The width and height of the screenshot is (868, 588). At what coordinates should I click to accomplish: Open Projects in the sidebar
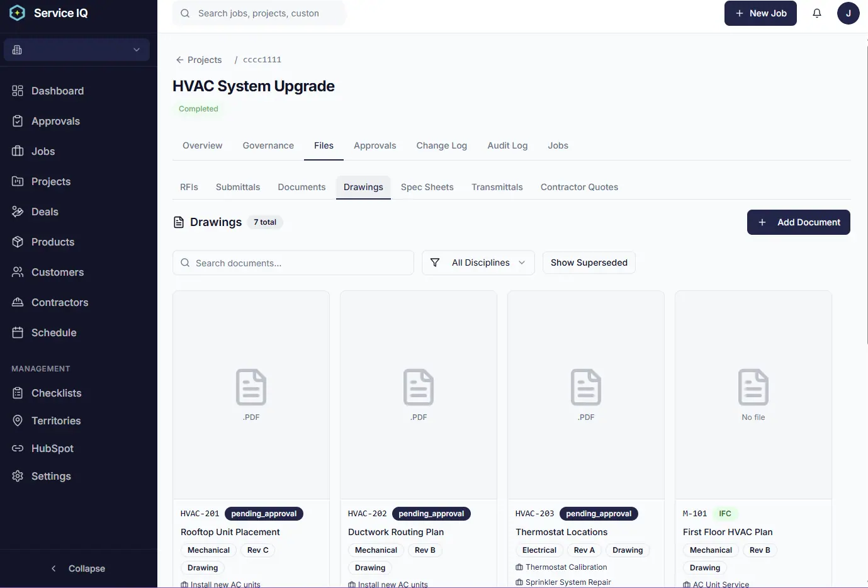(50, 181)
